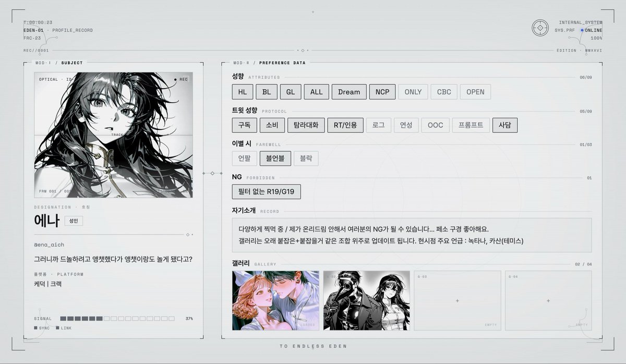The width and height of the screenshot is (626, 364).
Task: Choose the 블락 farewell option
Action: click(306, 159)
